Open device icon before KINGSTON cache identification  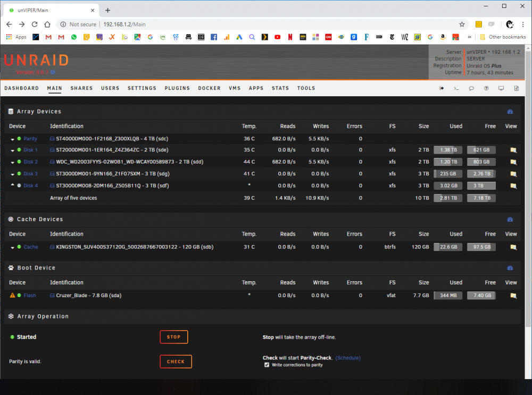(x=52, y=247)
